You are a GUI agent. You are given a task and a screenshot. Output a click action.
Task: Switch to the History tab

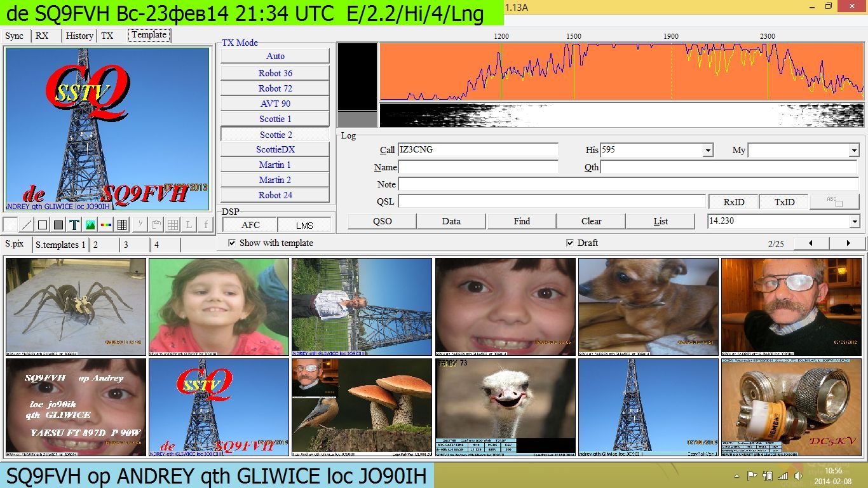pyautogui.click(x=79, y=36)
